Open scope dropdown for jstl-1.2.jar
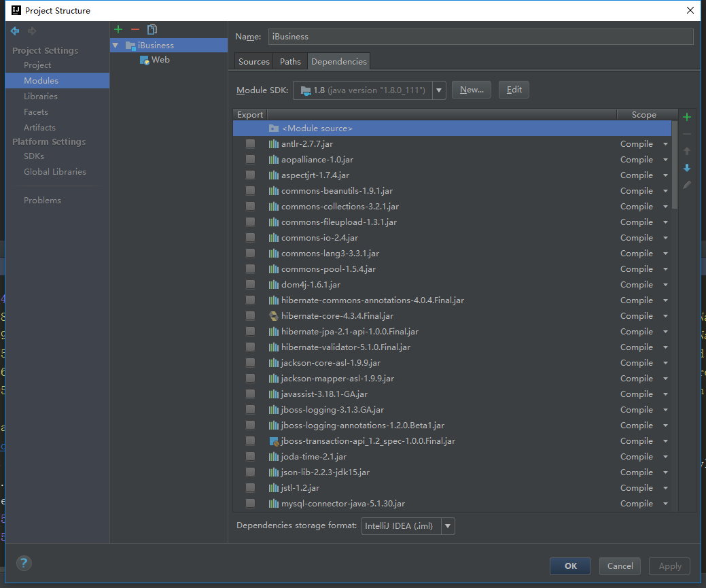Viewport: 706px width, 588px height. tap(665, 488)
